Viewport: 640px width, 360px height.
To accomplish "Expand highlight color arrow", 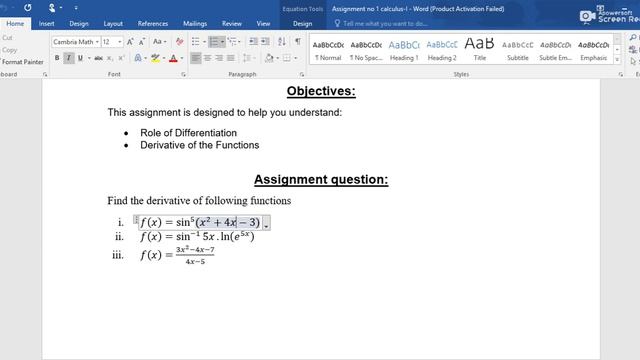I will click(x=164, y=58).
